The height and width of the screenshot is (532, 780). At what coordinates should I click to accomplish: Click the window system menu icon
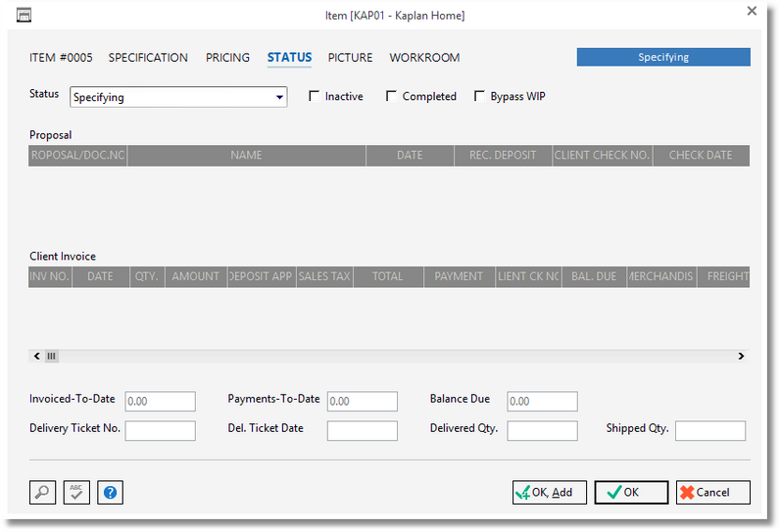tap(24, 16)
